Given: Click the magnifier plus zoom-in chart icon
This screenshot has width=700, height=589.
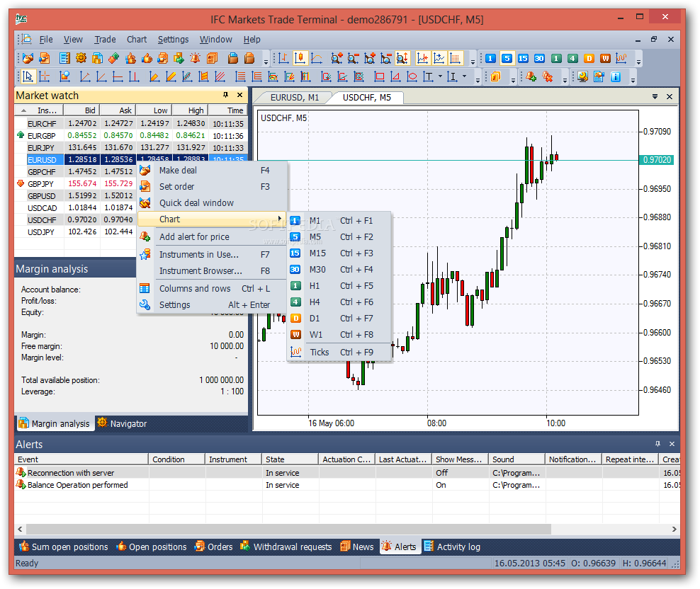Looking at the screenshot, I should 336,59.
